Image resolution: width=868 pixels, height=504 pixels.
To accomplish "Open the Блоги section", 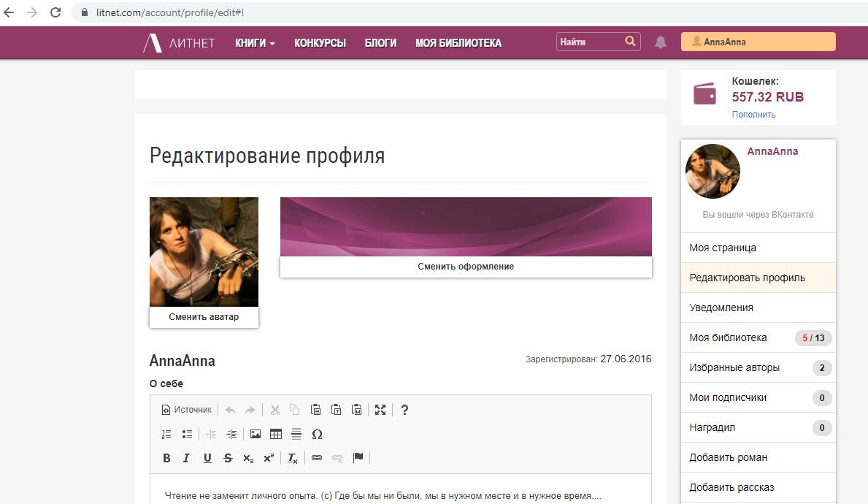I will click(380, 43).
